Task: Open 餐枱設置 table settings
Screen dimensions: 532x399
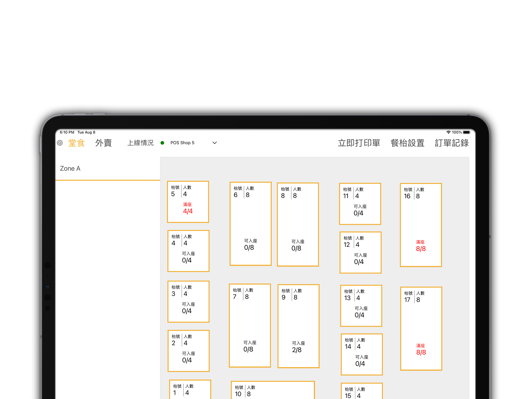Action: (407, 143)
